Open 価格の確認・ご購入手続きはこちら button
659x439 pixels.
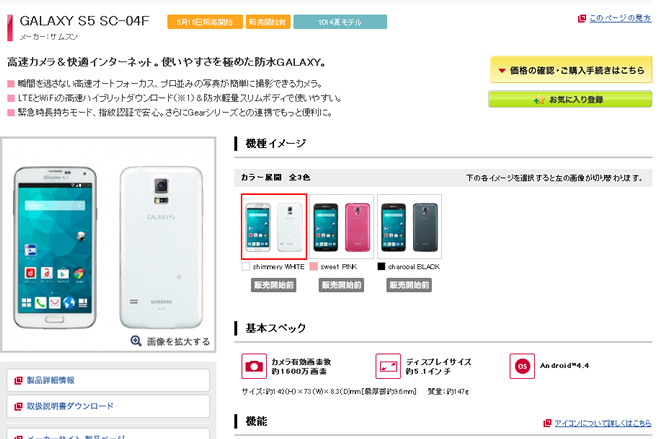(x=571, y=70)
